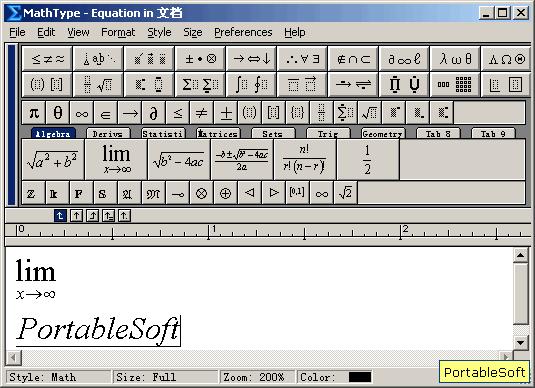Select the decimal tab stop button

click(124, 216)
